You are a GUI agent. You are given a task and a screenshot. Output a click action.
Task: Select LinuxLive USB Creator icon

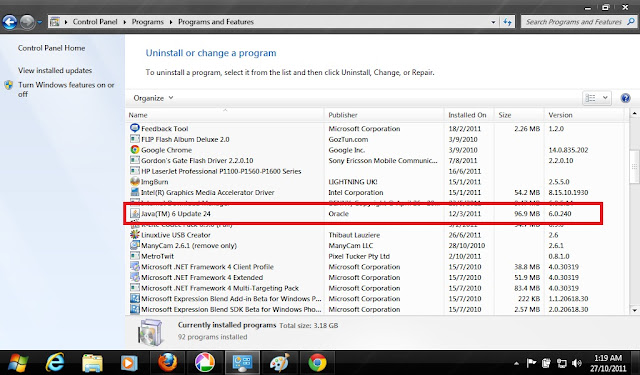click(135, 235)
